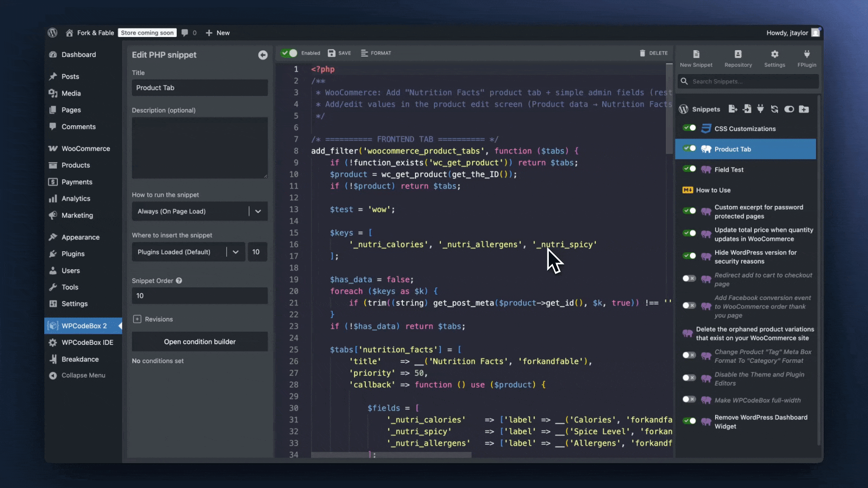Viewport: 868px width, 488px height.
Task: Open the comments bubble in admin bar
Action: (x=184, y=33)
